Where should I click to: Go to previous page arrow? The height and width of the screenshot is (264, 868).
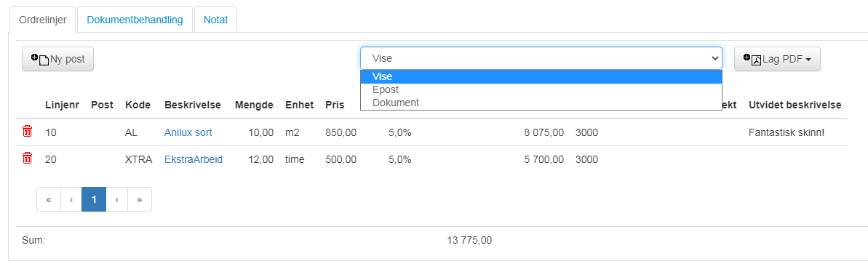tap(71, 199)
